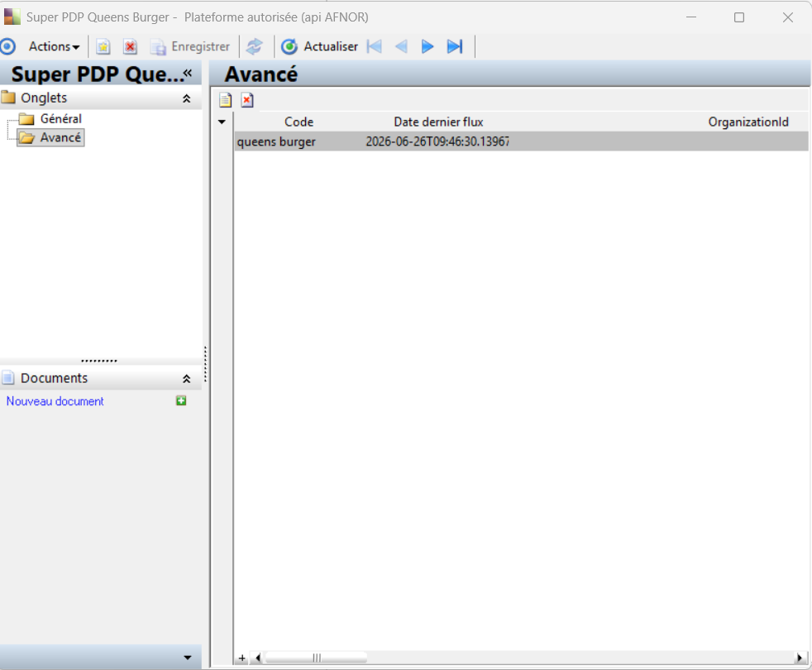This screenshot has height=670, width=812.
Task: Click the sync arrows toolbar icon
Action: tap(255, 46)
